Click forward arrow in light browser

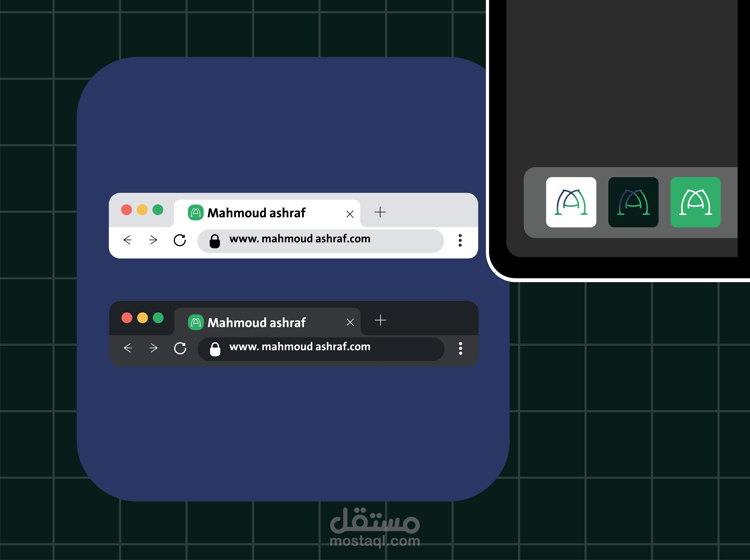pyautogui.click(x=153, y=240)
